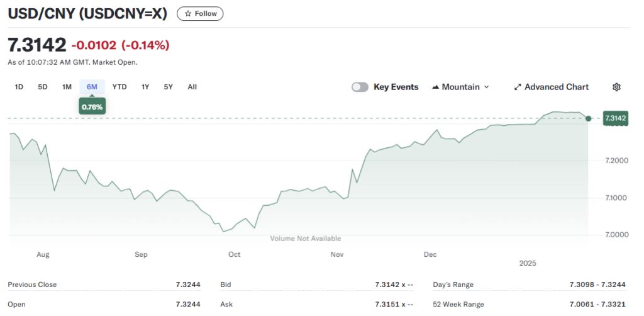Click the USD/CNY (USDCNY=X) title
This screenshot has width=644, height=316.
pos(87,13)
